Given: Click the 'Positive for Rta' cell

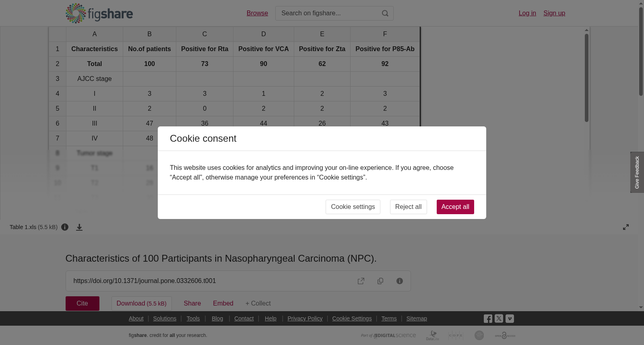Looking at the screenshot, I should pyautogui.click(x=204, y=49).
